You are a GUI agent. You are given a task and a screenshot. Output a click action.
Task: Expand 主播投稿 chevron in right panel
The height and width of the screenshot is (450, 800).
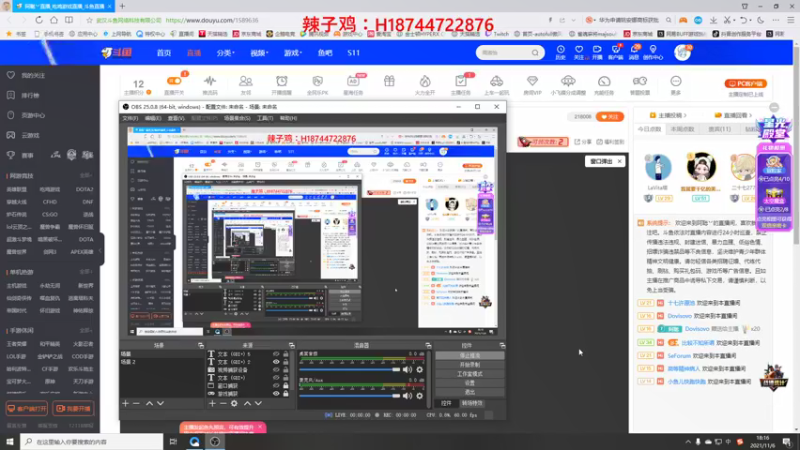(685, 115)
